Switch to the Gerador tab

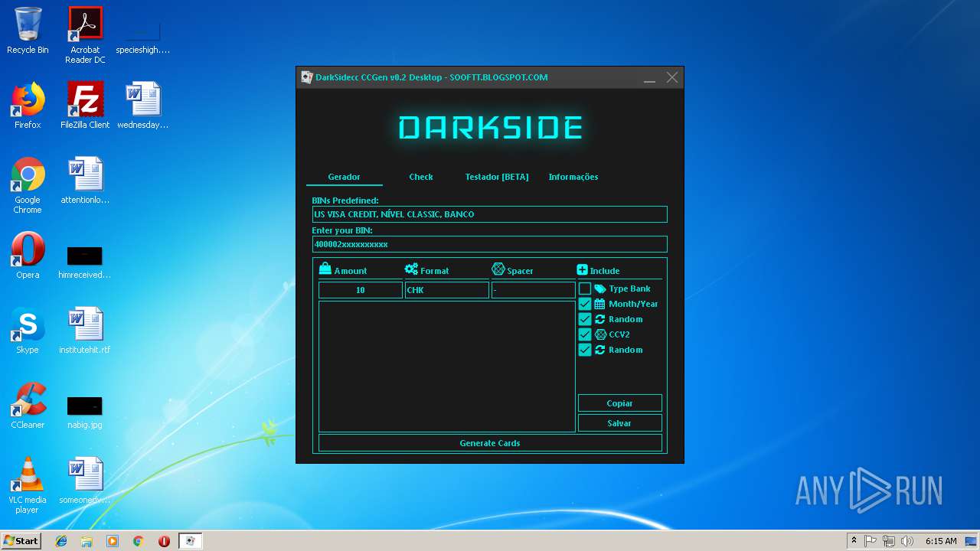click(x=344, y=177)
